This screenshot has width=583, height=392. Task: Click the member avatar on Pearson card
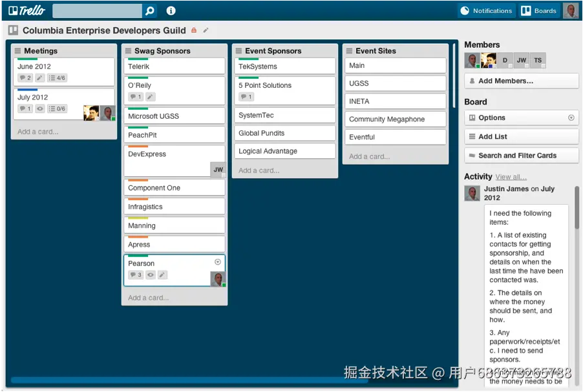[x=218, y=279]
